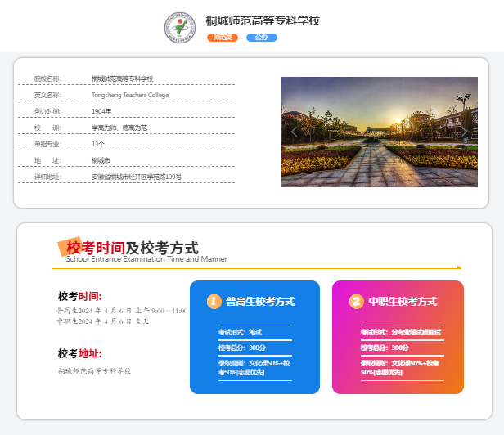Screen dimensions: 504x435
Task: Click the 校考地址: heading
Action: [80, 353]
